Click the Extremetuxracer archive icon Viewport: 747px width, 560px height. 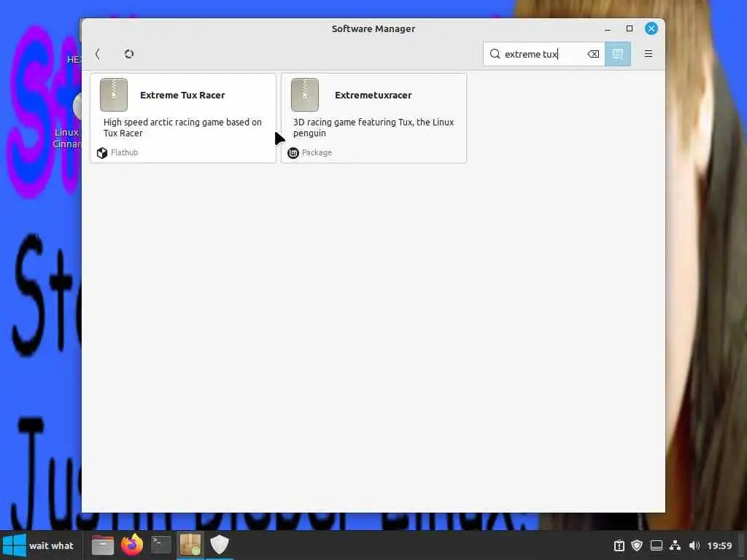click(304, 95)
